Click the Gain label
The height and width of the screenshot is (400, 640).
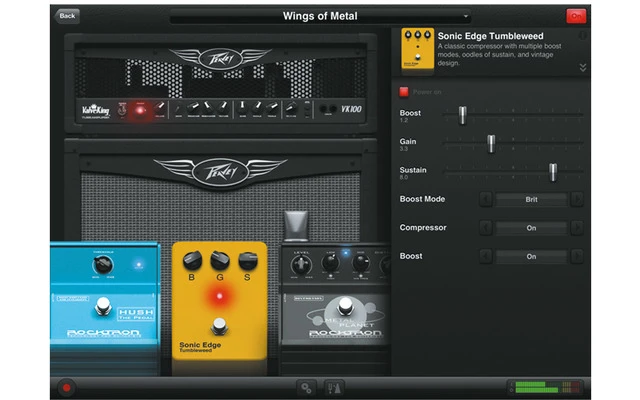tap(408, 141)
